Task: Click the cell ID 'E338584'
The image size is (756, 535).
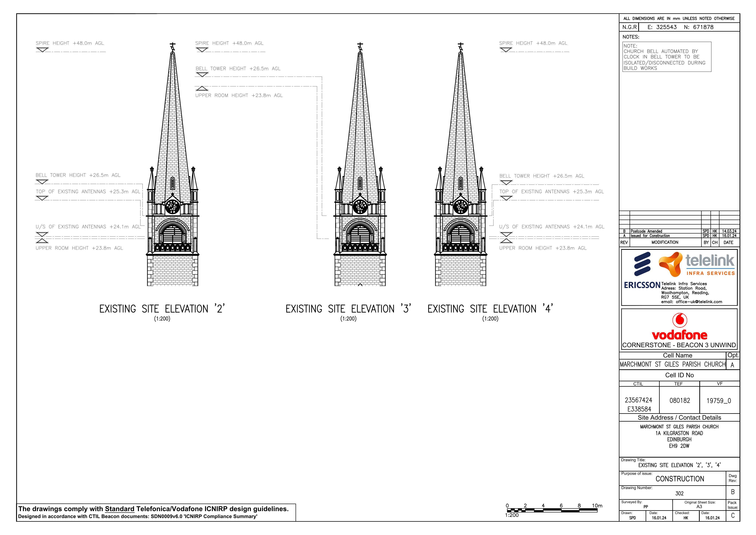Action: pyautogui.click(x=639, y=409)
